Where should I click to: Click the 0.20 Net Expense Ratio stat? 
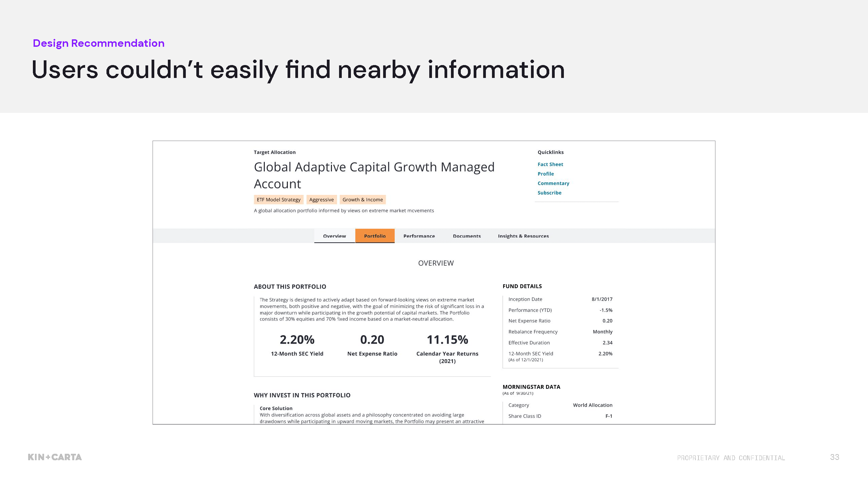(x=372, y=340)
